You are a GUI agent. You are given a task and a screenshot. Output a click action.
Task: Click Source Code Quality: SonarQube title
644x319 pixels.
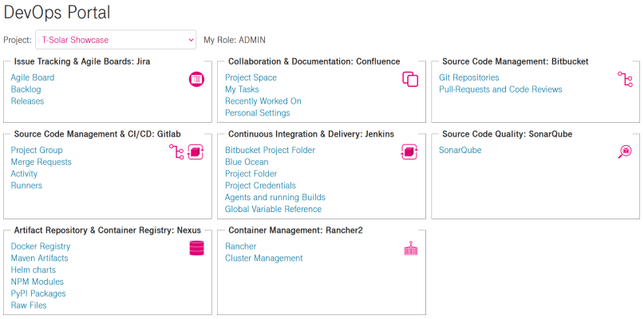(508, 134)
